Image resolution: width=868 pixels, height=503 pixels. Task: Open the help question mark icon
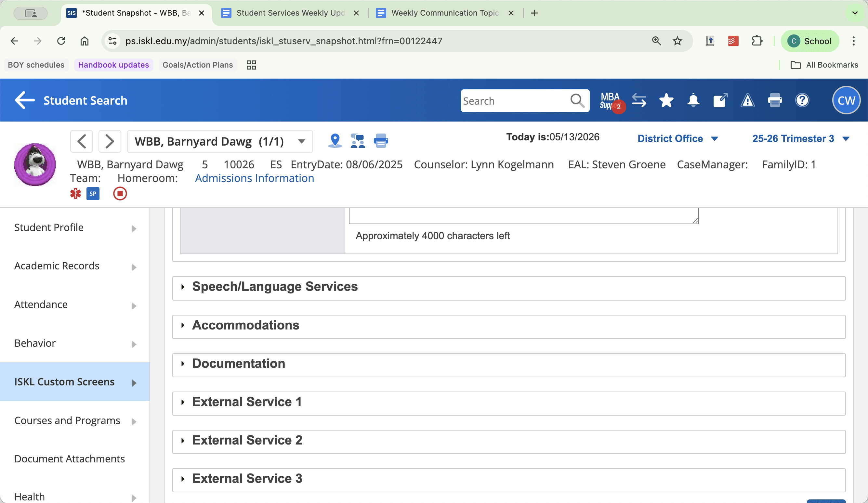(802, 100)
